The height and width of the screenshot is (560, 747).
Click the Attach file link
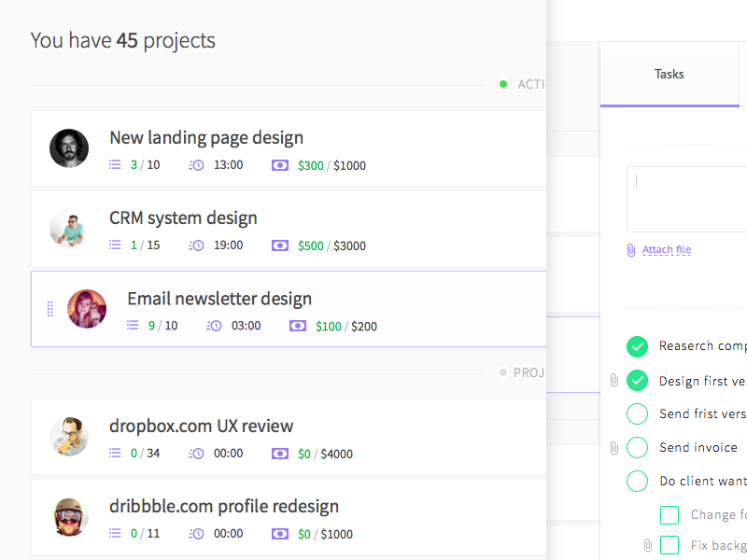pyautogui.click(x=667, y=249)
